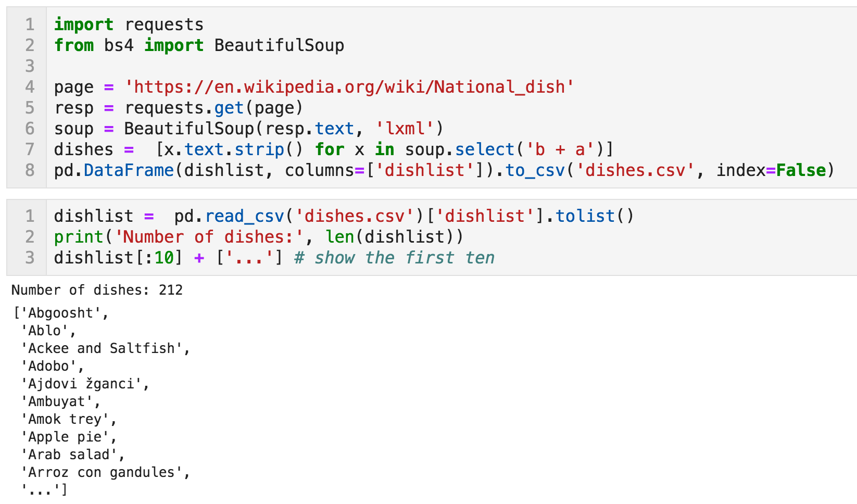Screen dimensions: 857x504
Task: Click the '# show the first ten' comment
Action: point(394,258)
